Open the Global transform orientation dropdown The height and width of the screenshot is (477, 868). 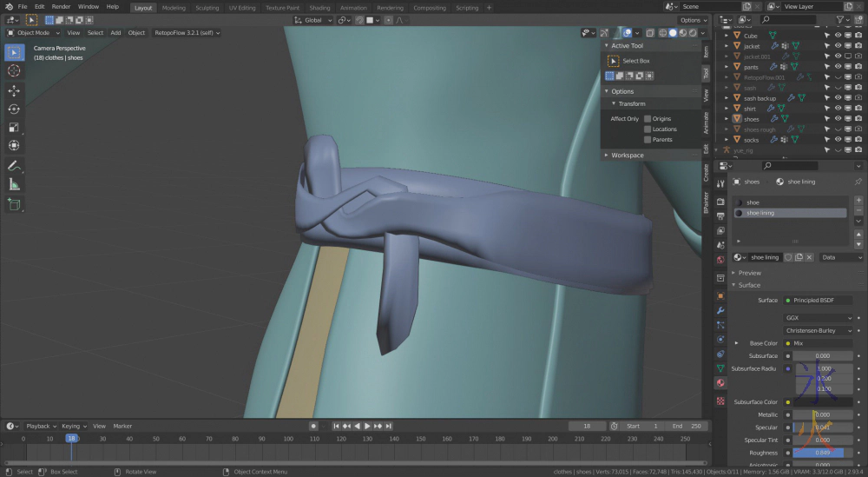pos(313,20)
